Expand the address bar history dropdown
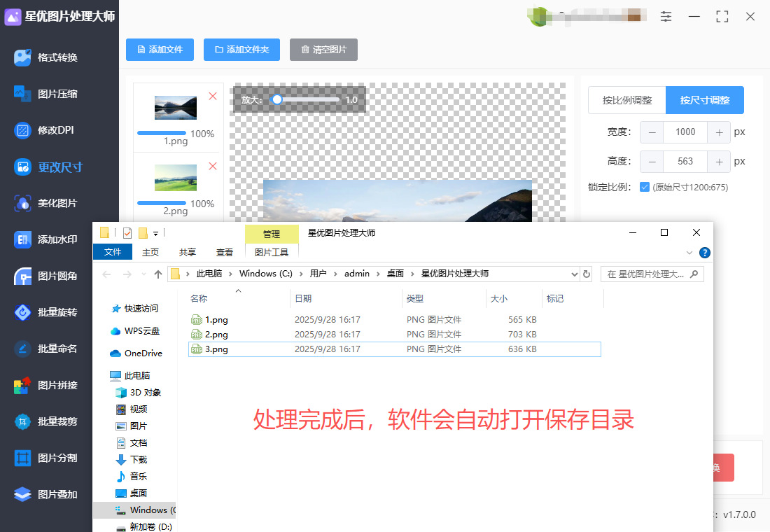The height and width of the screenshot is (532, 770). click(574, 274)
